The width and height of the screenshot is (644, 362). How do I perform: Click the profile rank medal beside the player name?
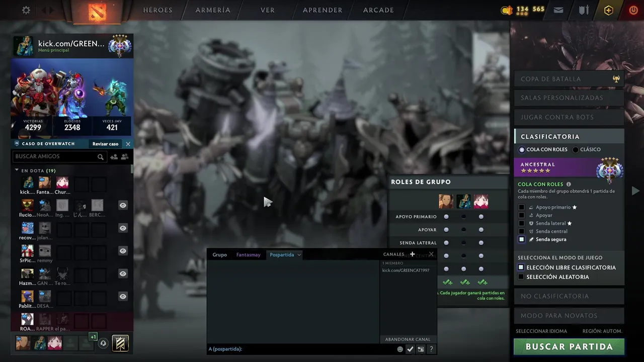coord(120,46)
